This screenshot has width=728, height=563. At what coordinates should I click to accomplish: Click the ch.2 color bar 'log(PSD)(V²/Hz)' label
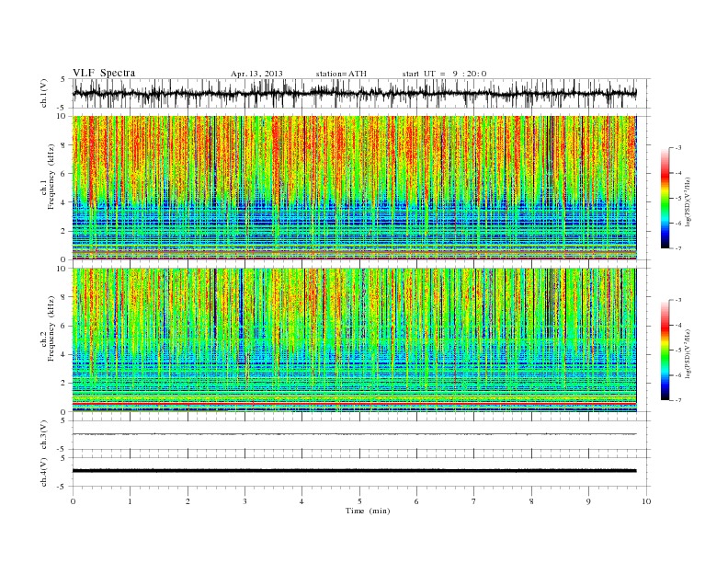688,353
